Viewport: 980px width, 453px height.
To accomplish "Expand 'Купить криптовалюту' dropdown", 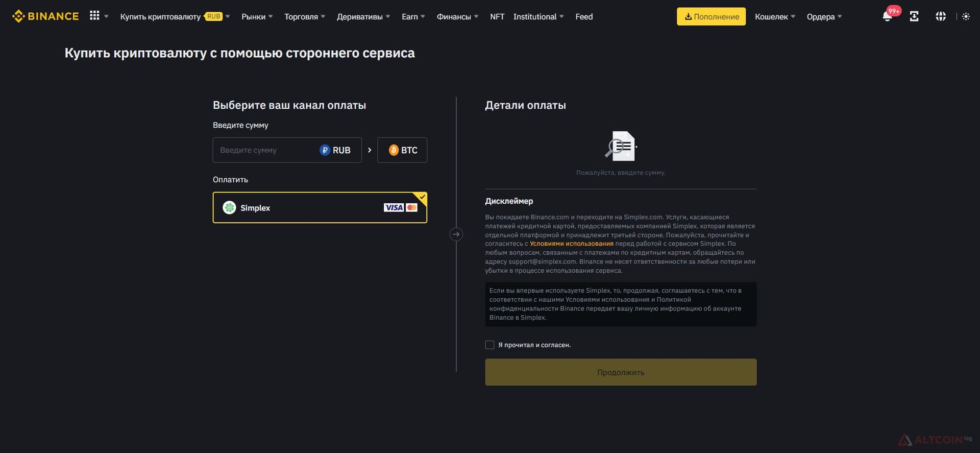I will [175, 16].
